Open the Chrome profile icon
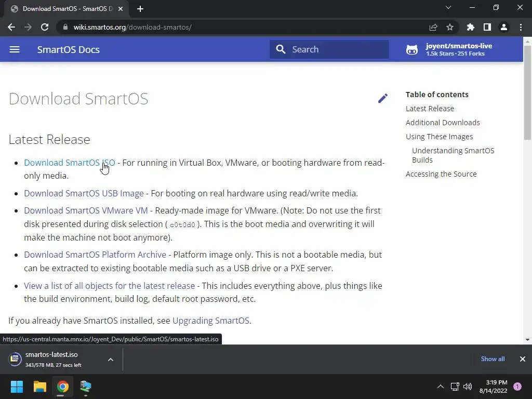Viewport: 532px width, 399px height. click(504, 27)
